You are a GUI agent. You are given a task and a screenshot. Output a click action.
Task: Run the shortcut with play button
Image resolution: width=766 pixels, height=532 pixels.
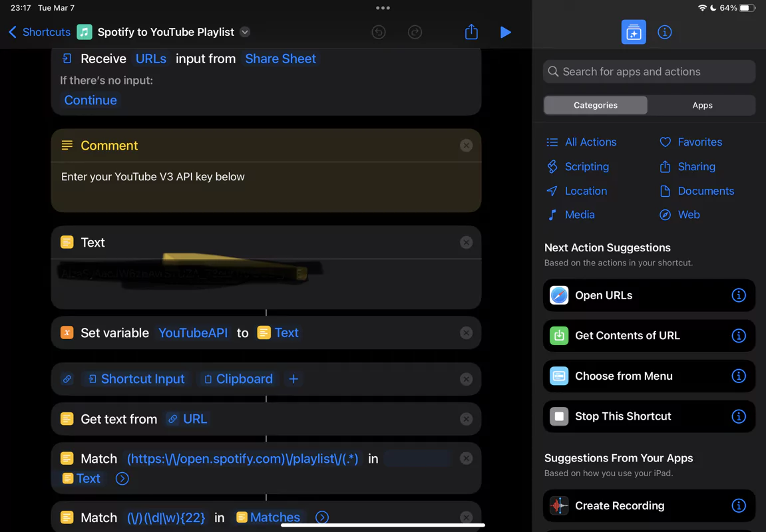(x=506, y=32)
